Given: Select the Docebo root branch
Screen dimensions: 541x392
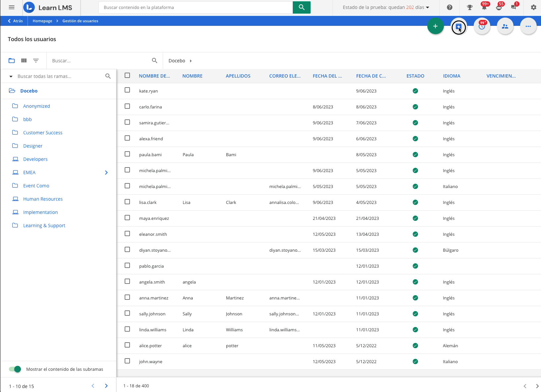Looking at the screenshot, I should point(29,91).
